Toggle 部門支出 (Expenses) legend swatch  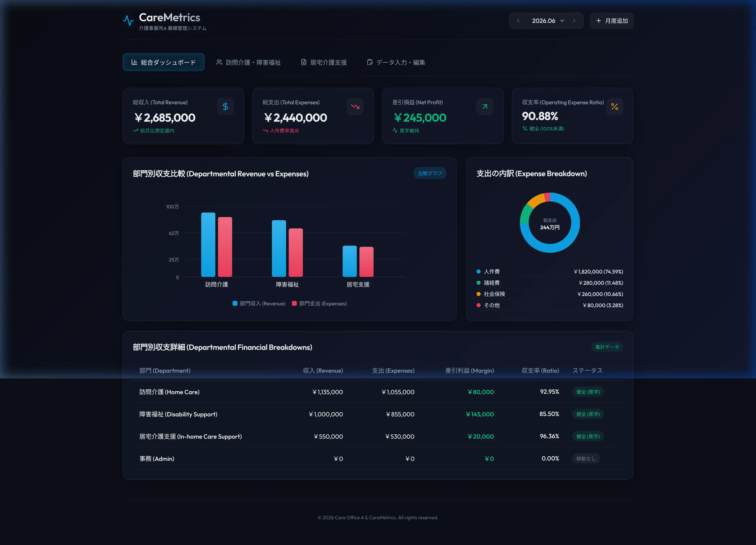[x=294, y=303]
